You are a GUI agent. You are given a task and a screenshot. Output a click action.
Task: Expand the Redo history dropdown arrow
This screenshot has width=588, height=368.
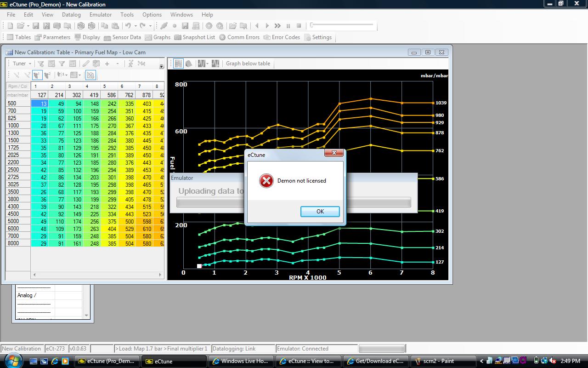[150, 26]
